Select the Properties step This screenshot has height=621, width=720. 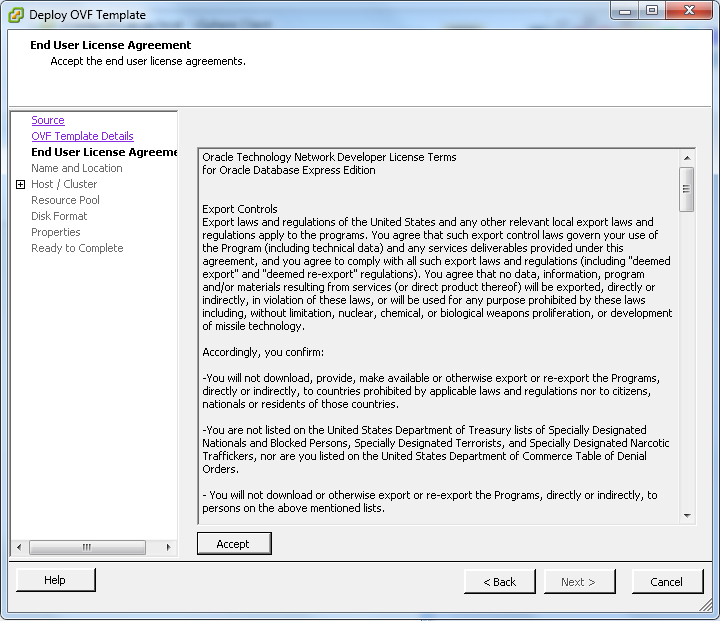tap(56, 232)
